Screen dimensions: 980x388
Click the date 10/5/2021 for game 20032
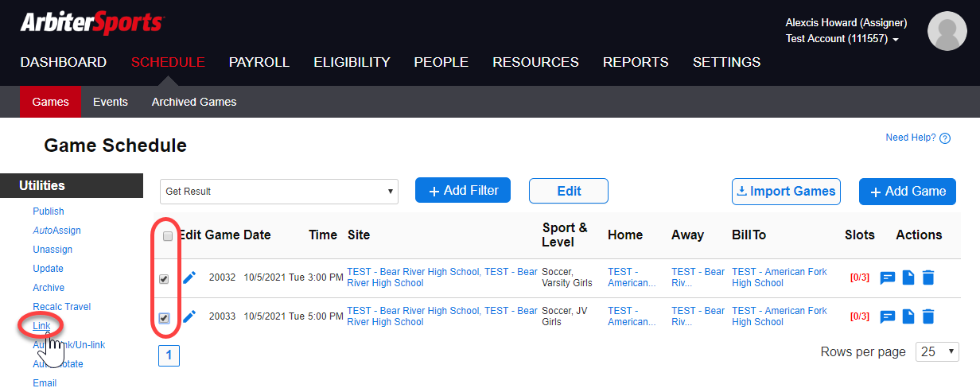pyautogui.click(x=265, y=277)
